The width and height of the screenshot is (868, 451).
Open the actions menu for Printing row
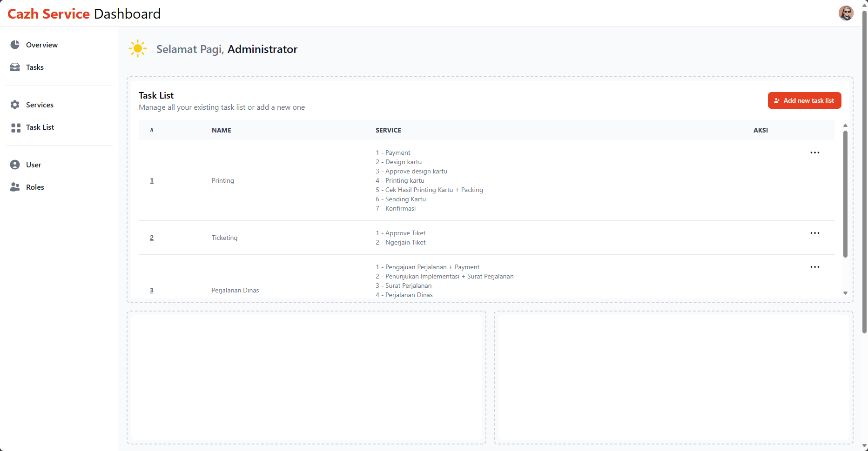click(x=814, y=153)
